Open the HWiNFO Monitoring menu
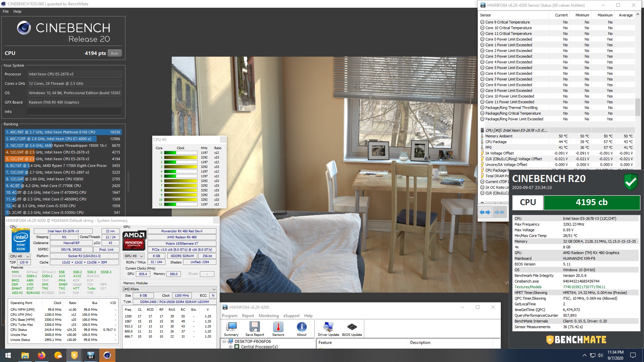The image size is (644, 362). (x=268, y=316)
